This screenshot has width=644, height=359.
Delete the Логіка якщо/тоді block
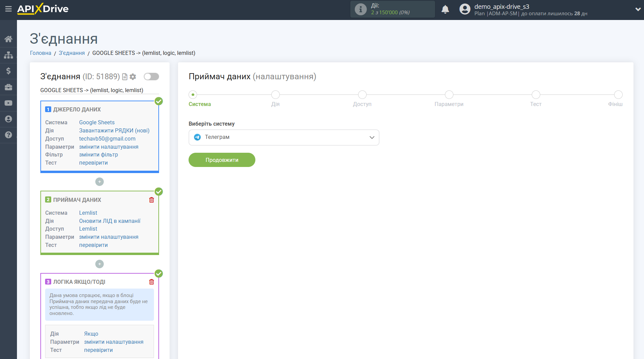pyautogui.click(x=152, y=282)
